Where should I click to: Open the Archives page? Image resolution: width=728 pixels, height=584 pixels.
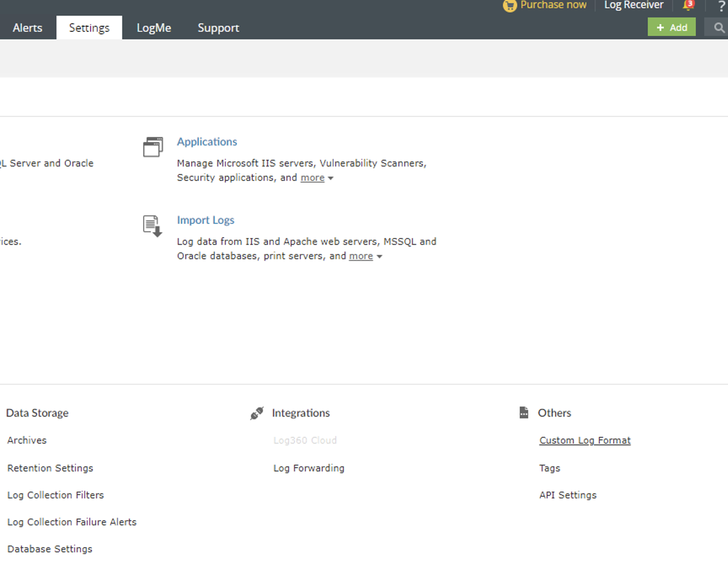(27, 440)
